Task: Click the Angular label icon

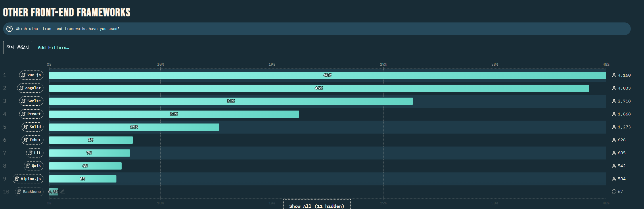Action: (x=21, y=88)
